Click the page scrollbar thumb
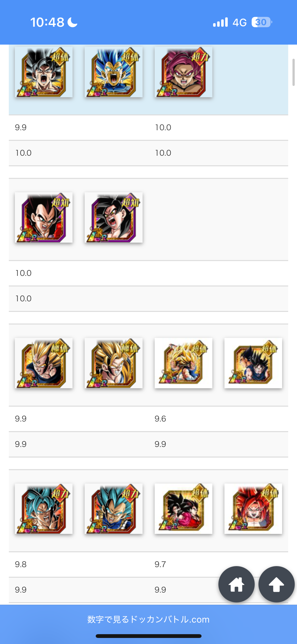Viewport: 297px width, 644px height. click(293, 72)
